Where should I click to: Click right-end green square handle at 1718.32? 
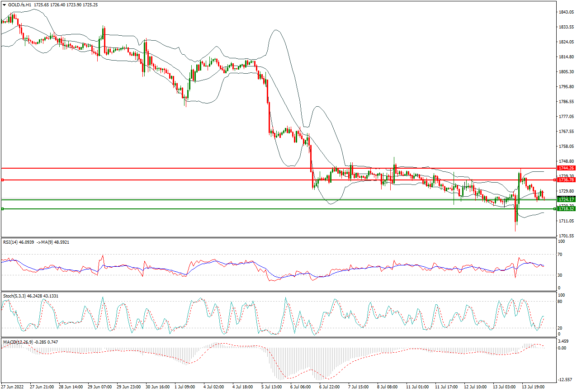pyautogui.click(x=555, y=209)
